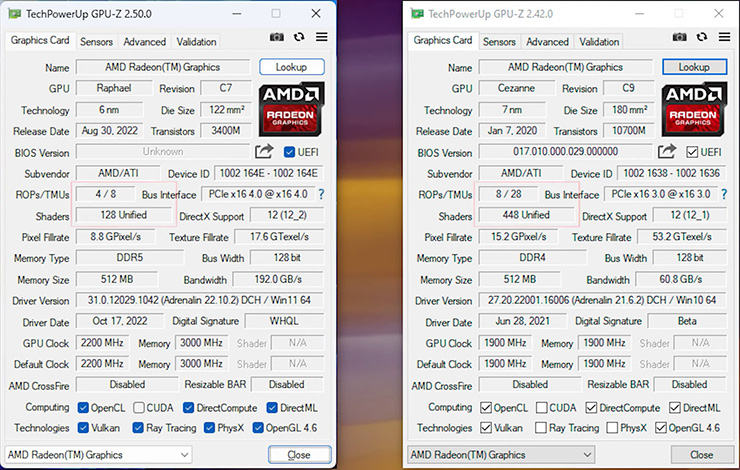Switch to Advanced tab in GPU-Z 2.50.0

click(144, 42)
